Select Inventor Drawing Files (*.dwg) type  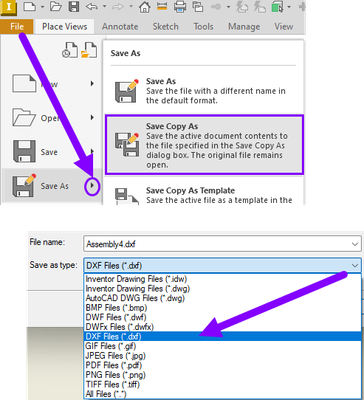223,288
